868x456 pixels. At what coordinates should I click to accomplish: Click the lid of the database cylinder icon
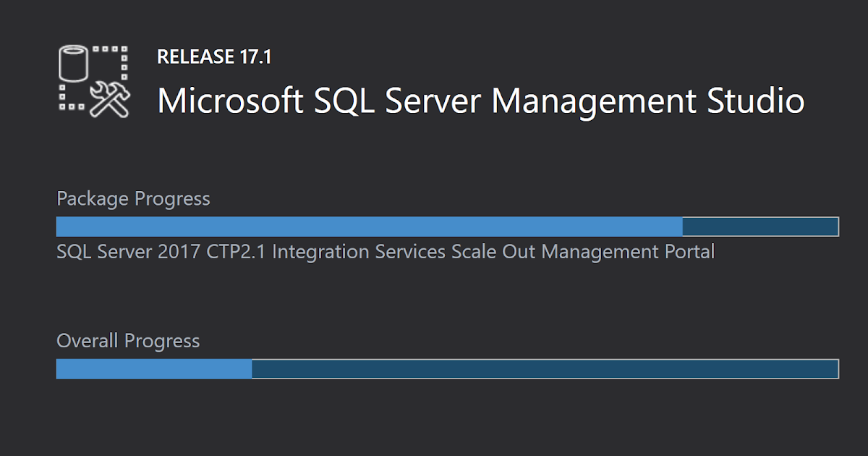(x=72, y=51)
